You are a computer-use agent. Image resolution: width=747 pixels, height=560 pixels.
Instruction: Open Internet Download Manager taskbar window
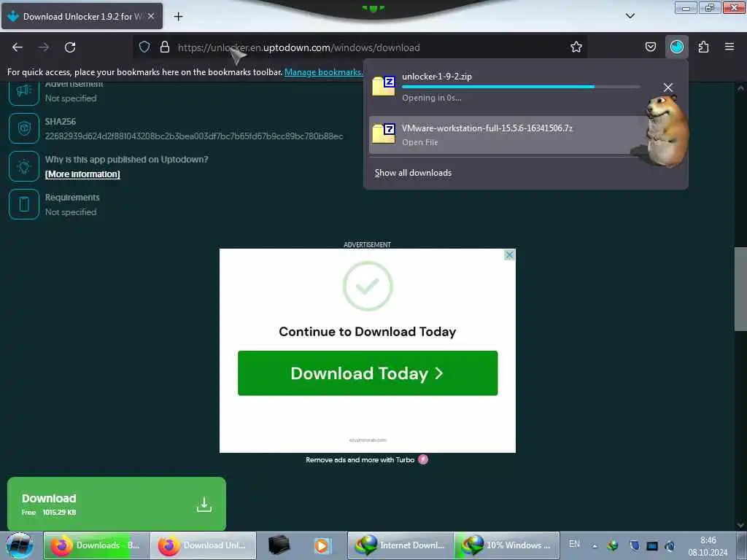click(x=400, y=545)
